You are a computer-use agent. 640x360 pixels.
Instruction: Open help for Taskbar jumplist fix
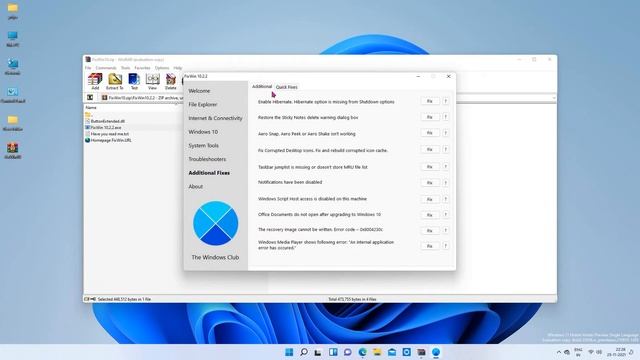pyautogui.click(x=445, y=167)
